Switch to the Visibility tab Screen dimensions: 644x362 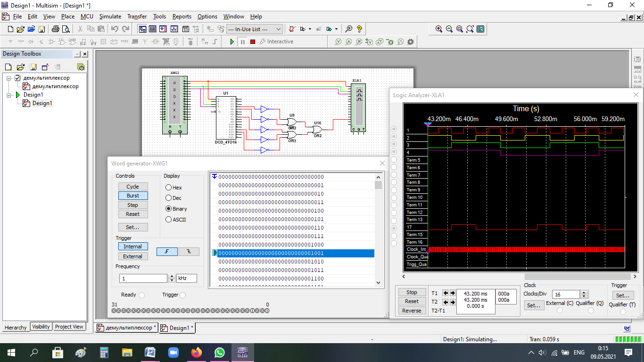point(41,327)
